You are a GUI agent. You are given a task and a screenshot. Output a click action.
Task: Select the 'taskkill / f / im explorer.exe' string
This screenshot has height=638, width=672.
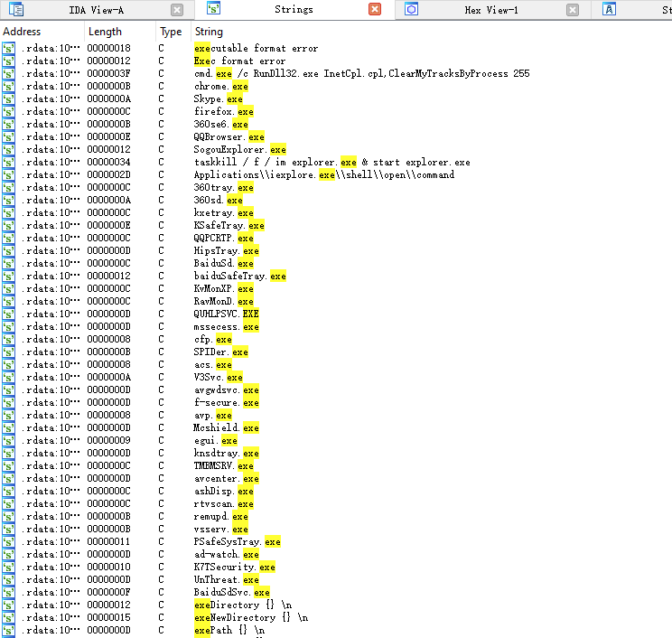click(331, 162)
